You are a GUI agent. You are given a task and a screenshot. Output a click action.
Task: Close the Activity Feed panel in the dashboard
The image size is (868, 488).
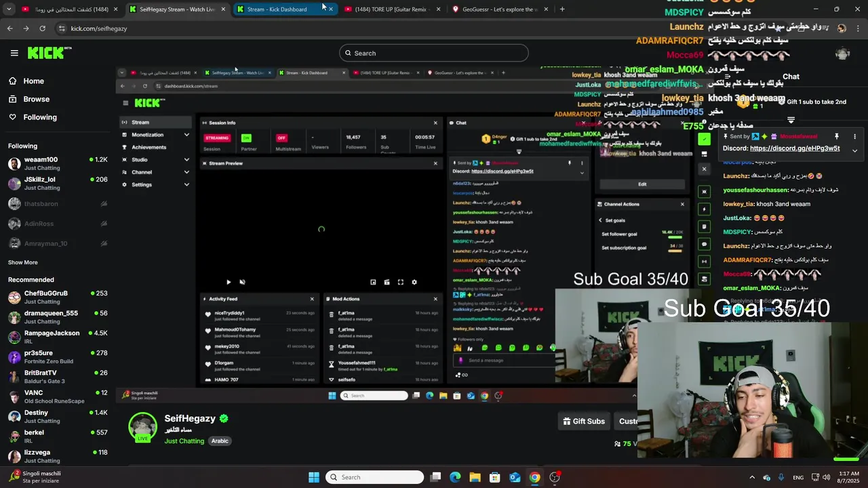click(312, 299)
